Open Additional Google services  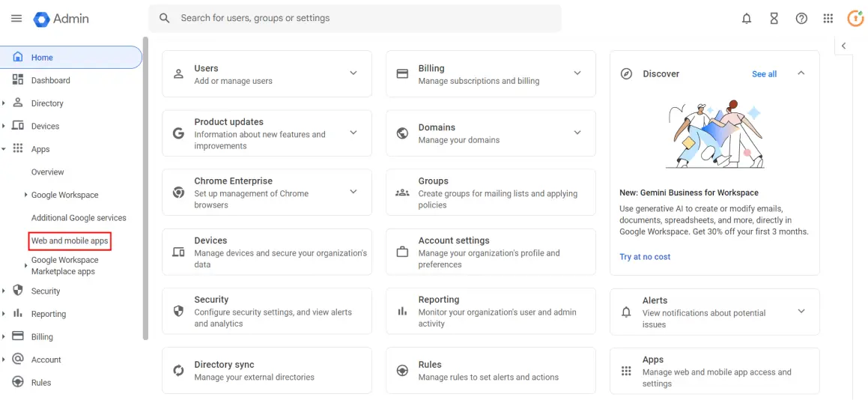pos(79,218)
